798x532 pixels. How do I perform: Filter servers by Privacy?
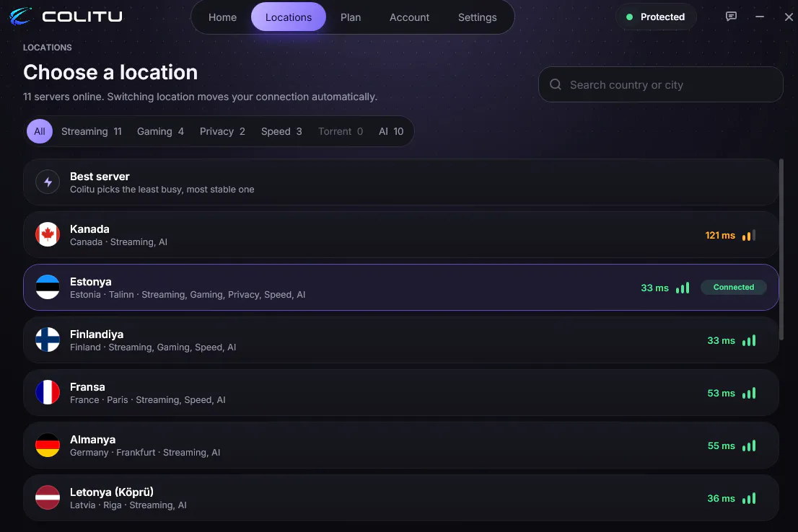pos(222,131)
